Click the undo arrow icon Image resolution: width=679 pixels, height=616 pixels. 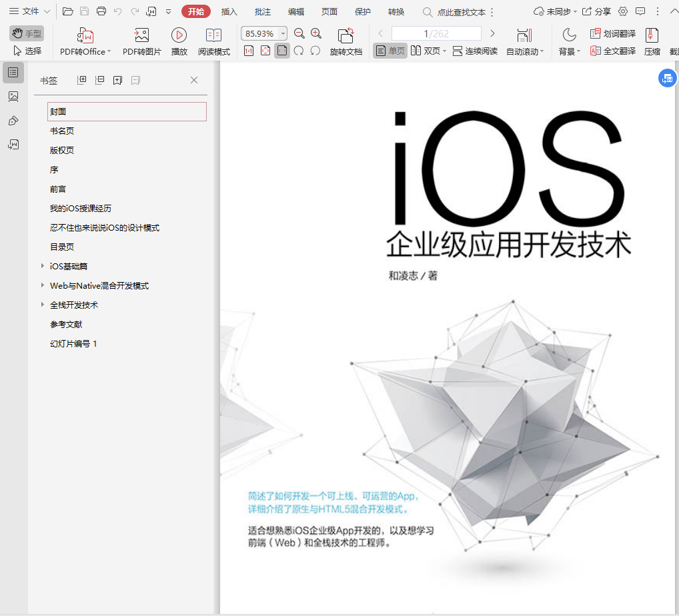click(118, 11)
